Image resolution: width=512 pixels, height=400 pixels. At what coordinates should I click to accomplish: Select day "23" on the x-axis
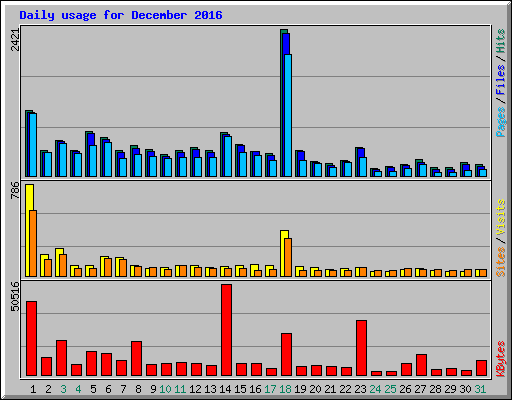(x=360, y=389)
